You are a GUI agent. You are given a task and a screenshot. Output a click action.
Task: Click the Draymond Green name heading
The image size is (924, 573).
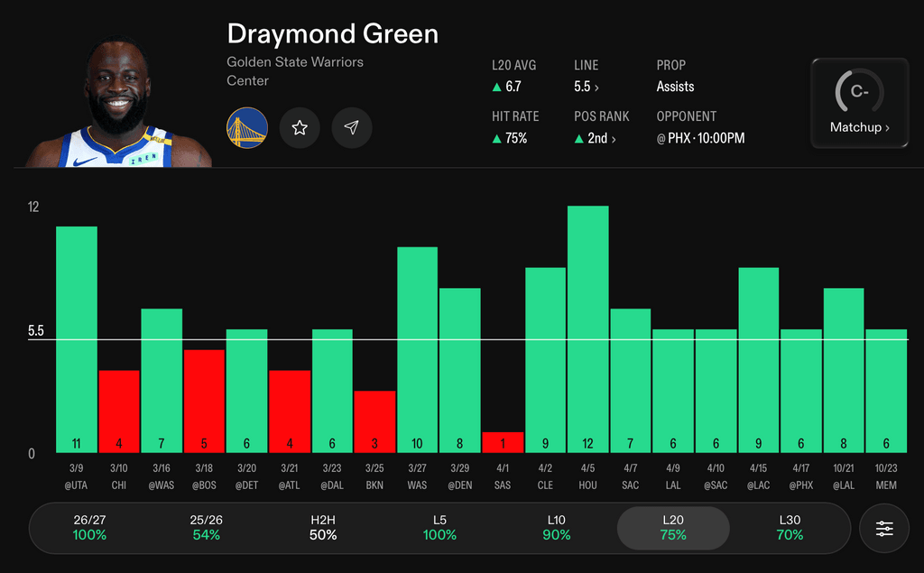point(333,34)
